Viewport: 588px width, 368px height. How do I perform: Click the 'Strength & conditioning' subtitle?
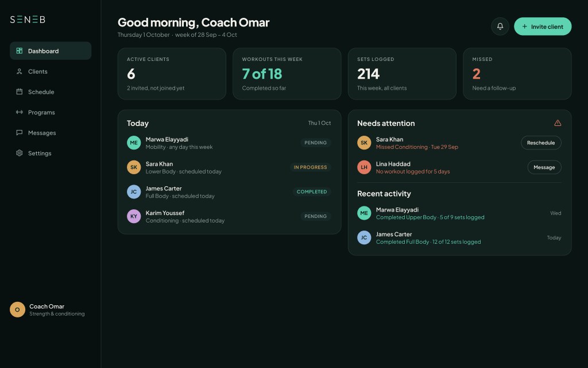tap(57, 313)
